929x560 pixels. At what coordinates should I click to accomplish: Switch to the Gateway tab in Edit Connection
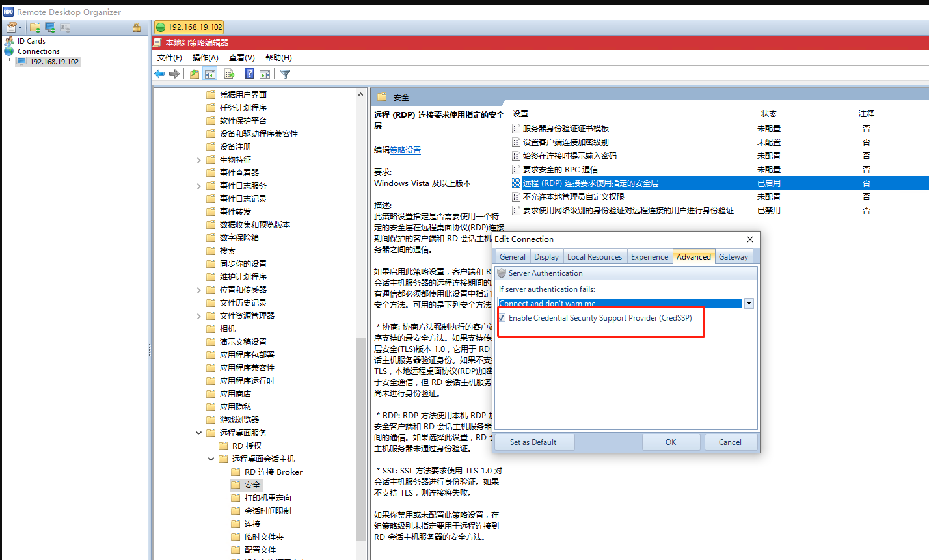(733, 256)
